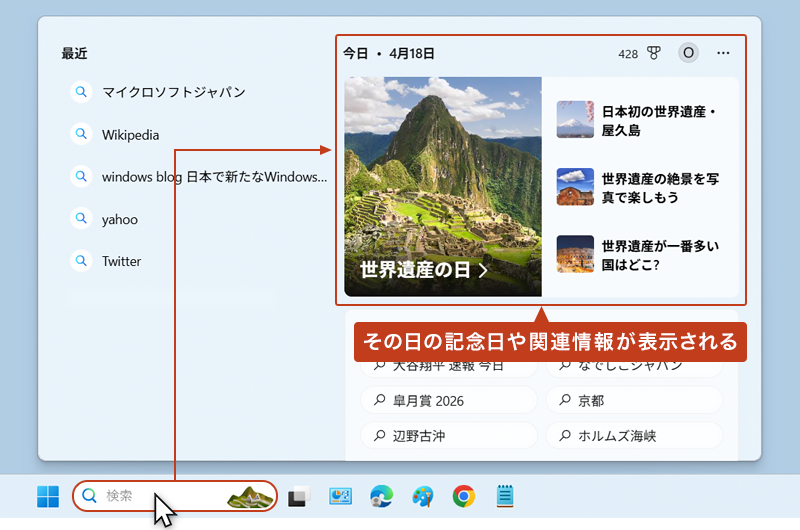Click inside the 検索 taskbar search box
Image resolution: width=800 pixels, height=530 pixels.
point(150,496)
